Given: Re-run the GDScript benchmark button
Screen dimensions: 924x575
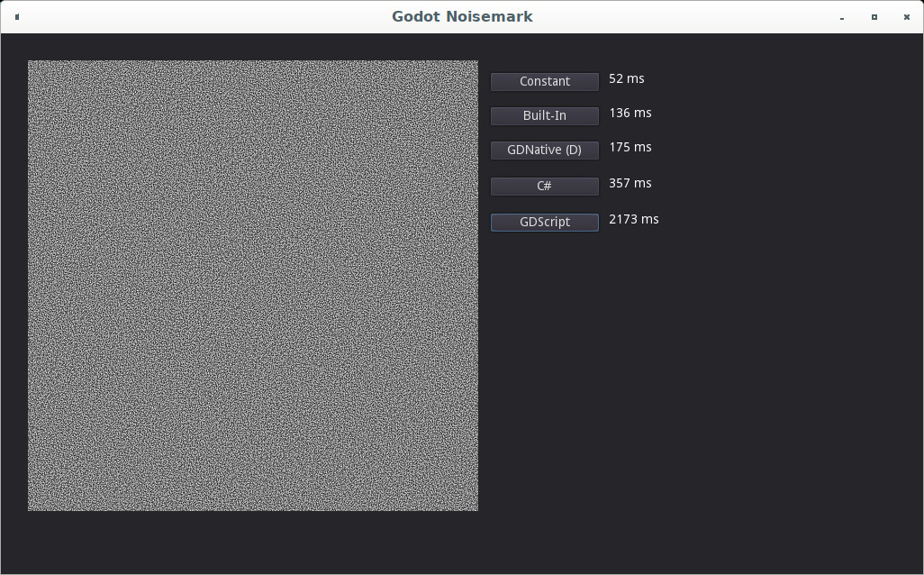Looking at the screenshot, I should pyautogui.click(x=544, y=222).
